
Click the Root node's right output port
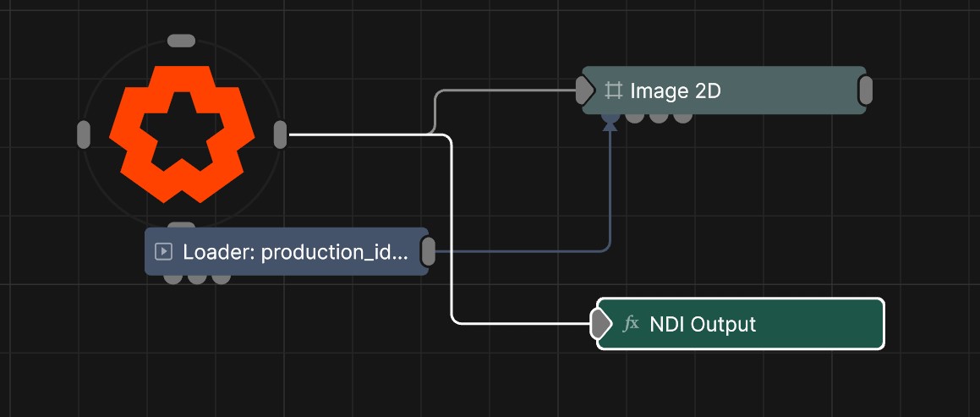[x=281, y=134]
